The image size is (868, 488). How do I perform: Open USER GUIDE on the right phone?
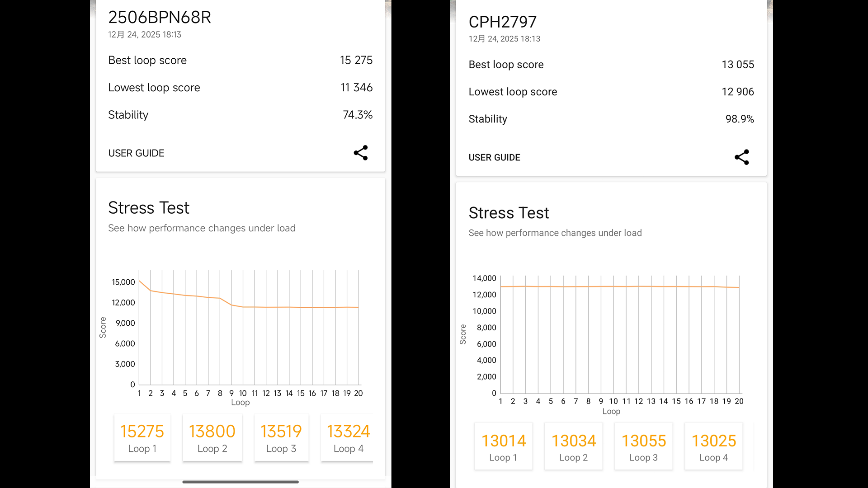coord(494,157)
